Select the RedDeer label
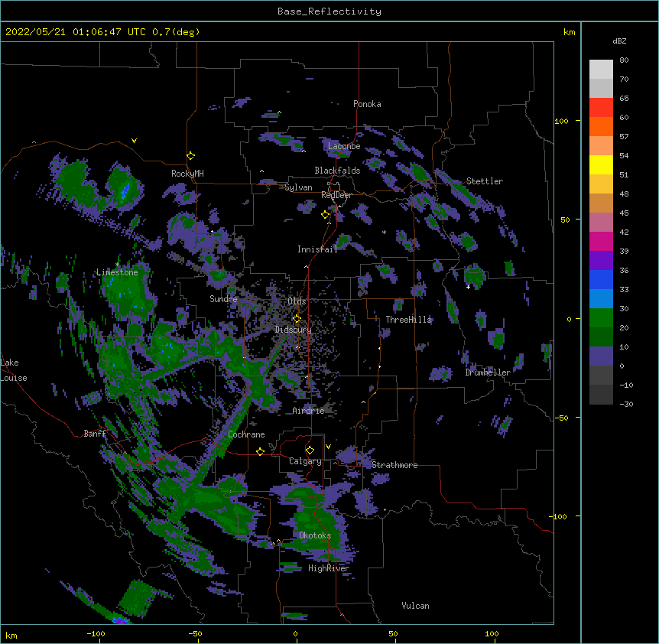 pyautogui.click(x=336, y=195)
